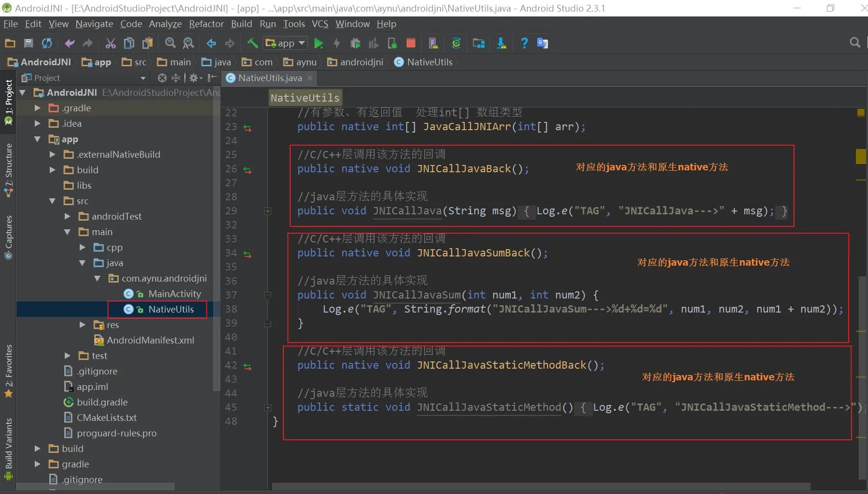Click the red Stop icon
Viewport: 868px width, 494px height.
(411, 43)
